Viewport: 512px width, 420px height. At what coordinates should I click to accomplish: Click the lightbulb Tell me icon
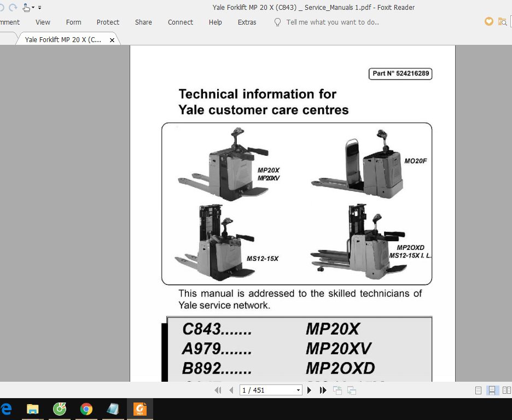click(x=277, y=22)
